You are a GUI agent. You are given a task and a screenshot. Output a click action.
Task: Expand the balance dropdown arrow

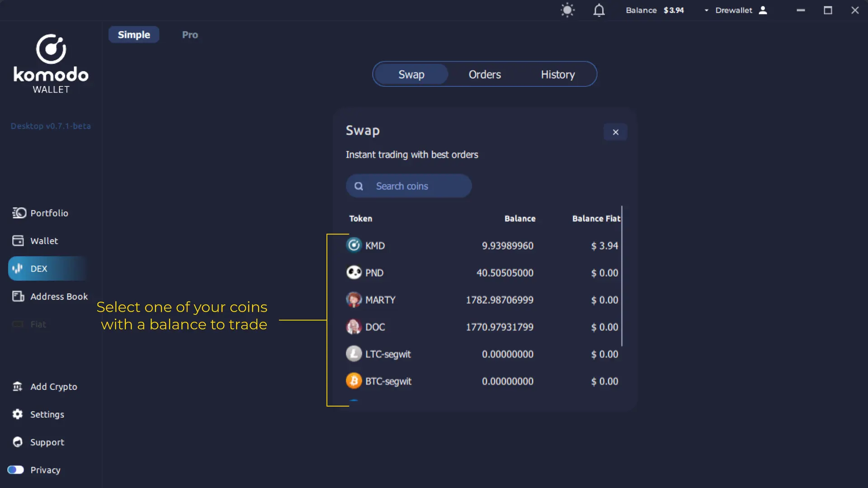[x=706, y=10]
